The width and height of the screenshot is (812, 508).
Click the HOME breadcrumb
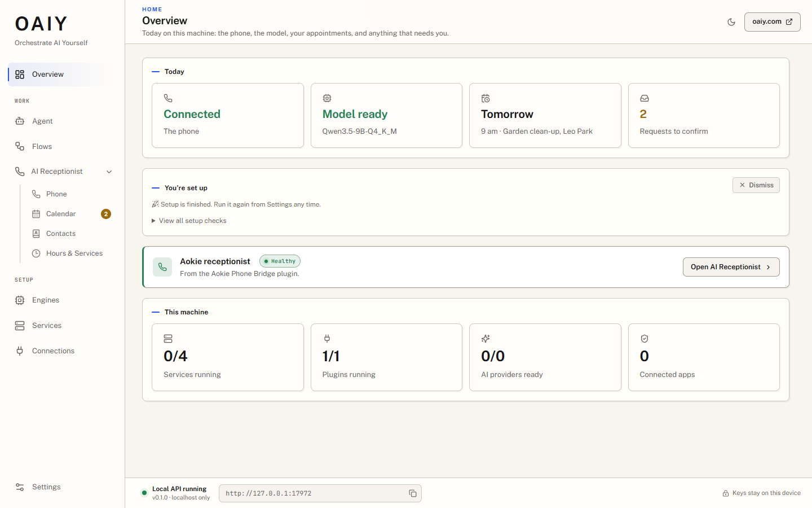pos(152,10)
